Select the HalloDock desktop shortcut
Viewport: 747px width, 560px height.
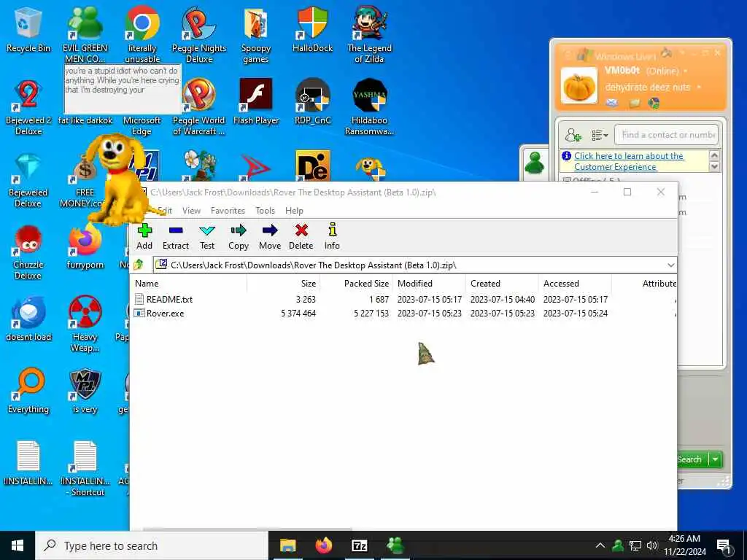[x=312, y=29]
